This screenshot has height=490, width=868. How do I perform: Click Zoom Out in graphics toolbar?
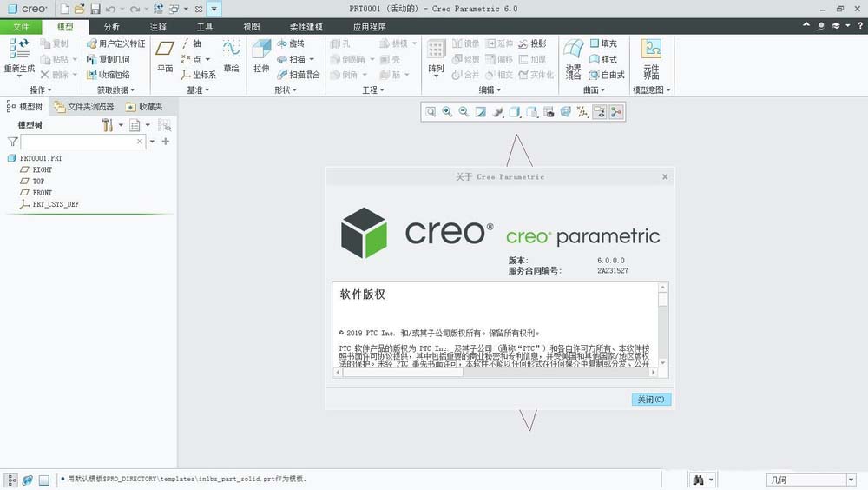pos(464,112)
